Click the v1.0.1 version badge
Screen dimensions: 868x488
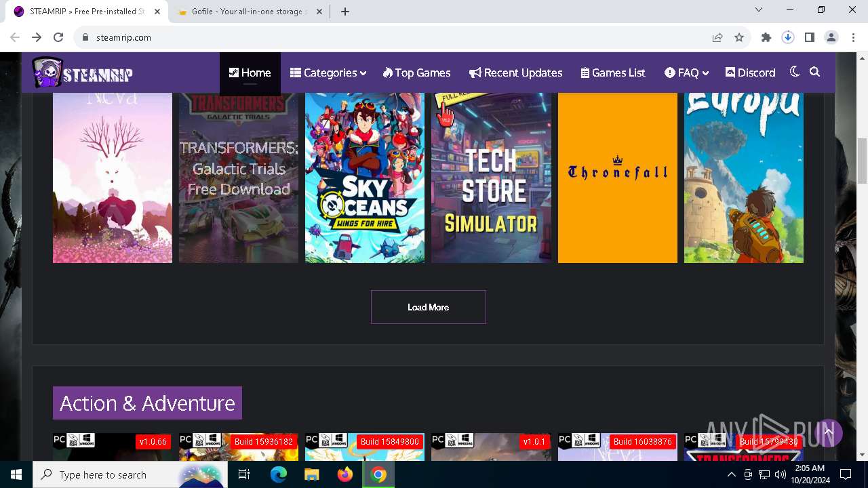[x=534, y=442]
